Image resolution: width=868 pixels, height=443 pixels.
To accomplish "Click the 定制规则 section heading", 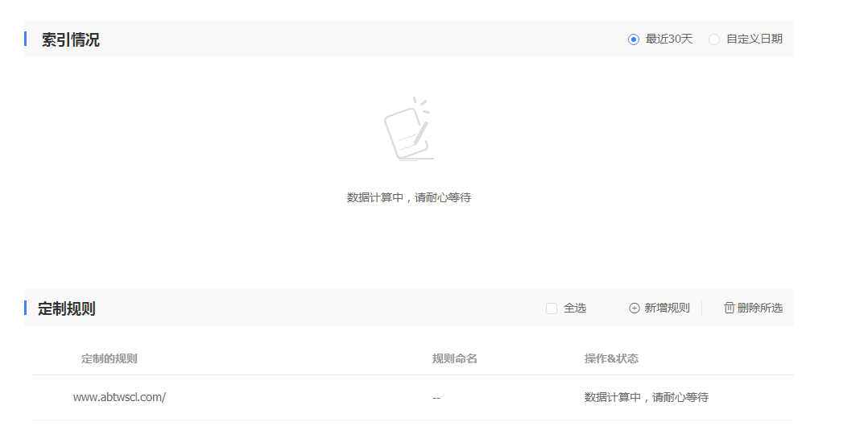I will pos(66,308).
